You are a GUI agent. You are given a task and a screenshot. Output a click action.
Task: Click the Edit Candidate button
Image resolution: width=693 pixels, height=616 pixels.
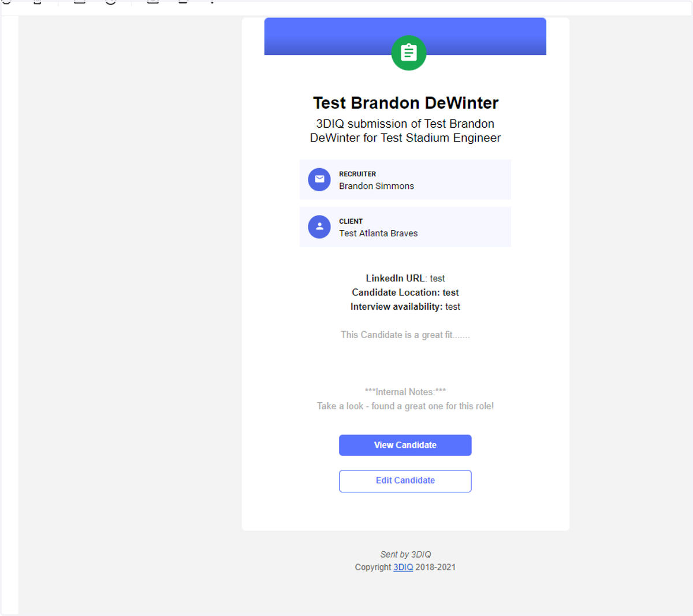405,481
